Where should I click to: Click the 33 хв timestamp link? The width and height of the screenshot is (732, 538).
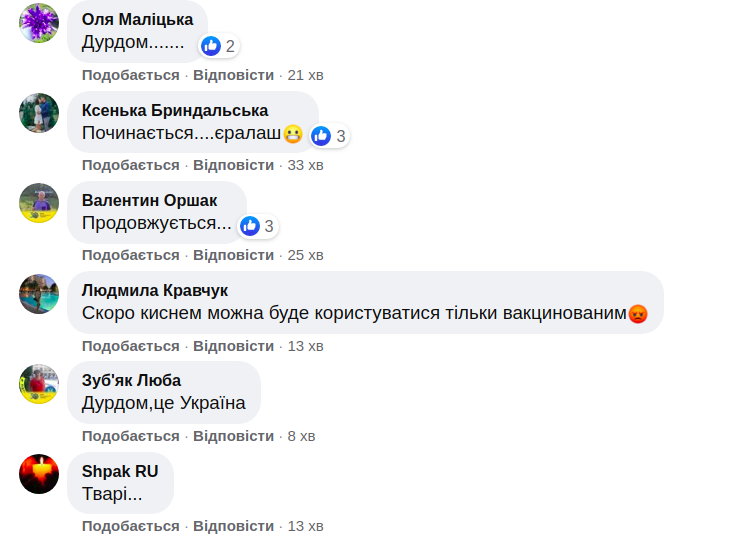pyautogui.click(x=305, y=165)
